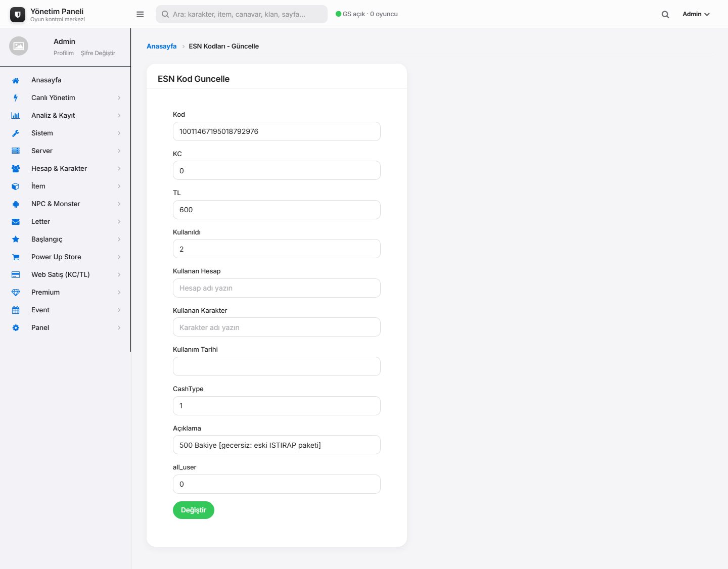Click the Kullanım Tarihi input field
The height and width of the screenshot is (569, 728).
pyautogui.click(x=277, y=366)
